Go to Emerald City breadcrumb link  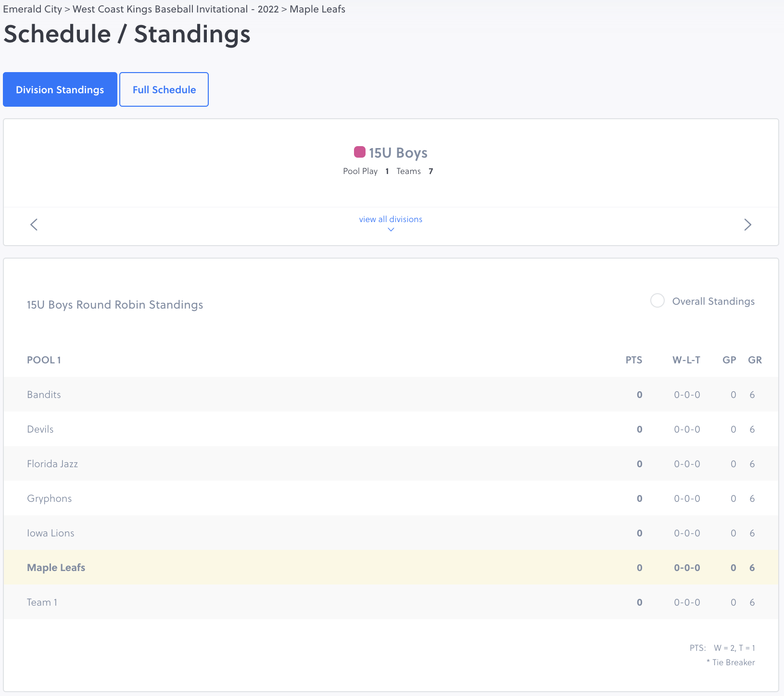click(x=32, y=9)
